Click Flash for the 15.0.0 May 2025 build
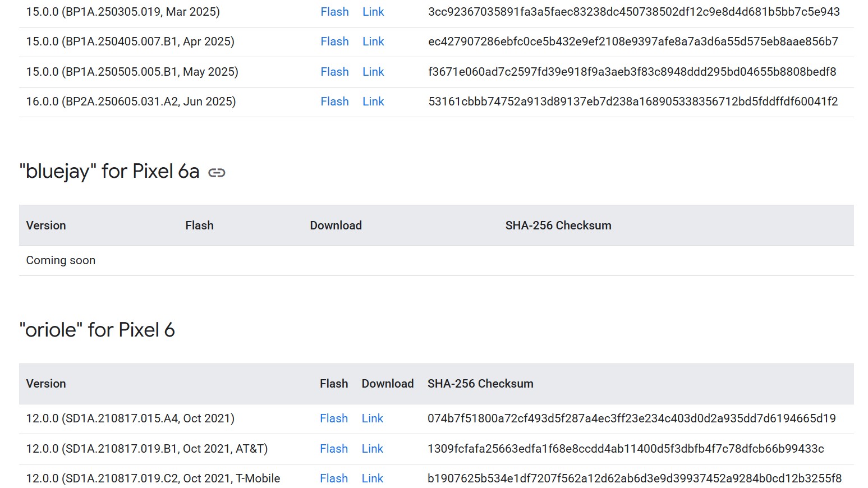Screen dimensions: 868x488 coord(334,72)
